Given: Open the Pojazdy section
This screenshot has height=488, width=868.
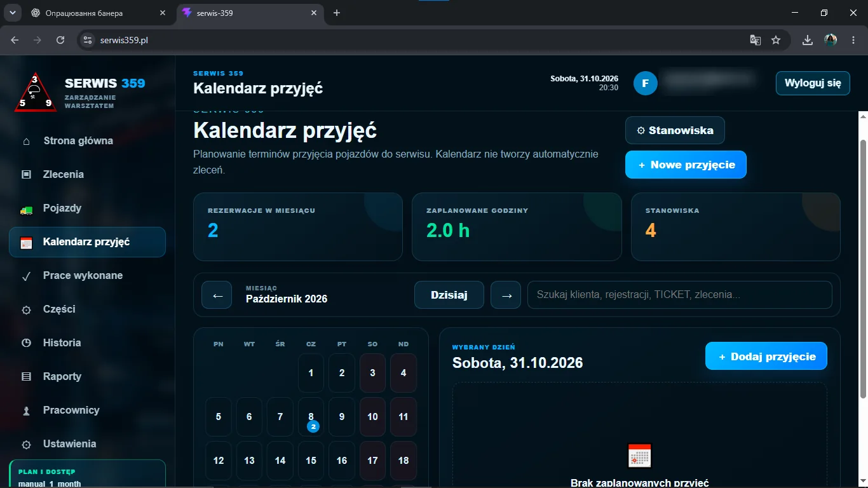Looking at the screenshot, I should 87,208.
